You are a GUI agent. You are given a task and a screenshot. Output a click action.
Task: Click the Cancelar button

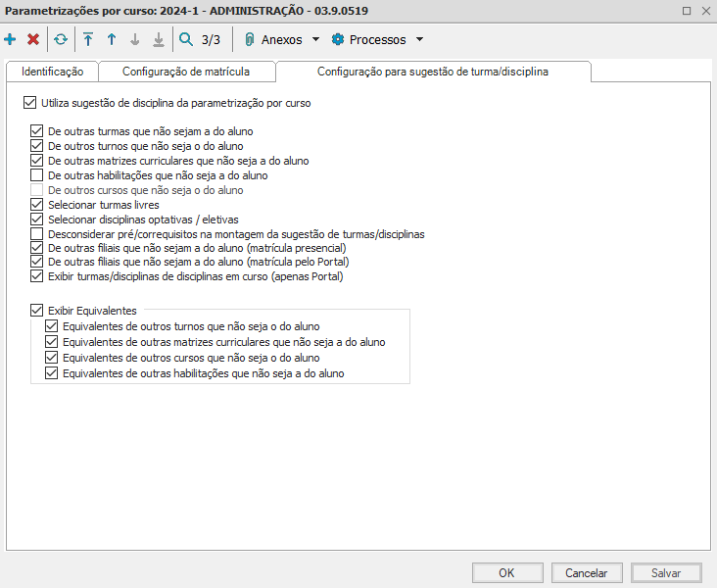(x=587, y=573)
